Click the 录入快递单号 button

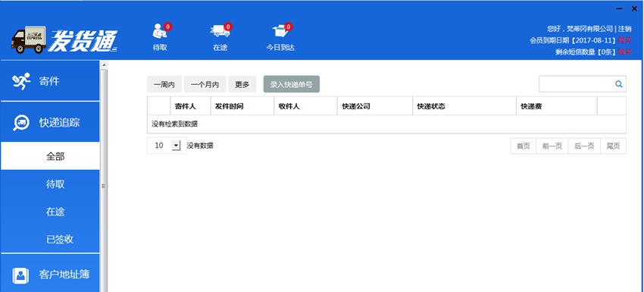[292, 84]
